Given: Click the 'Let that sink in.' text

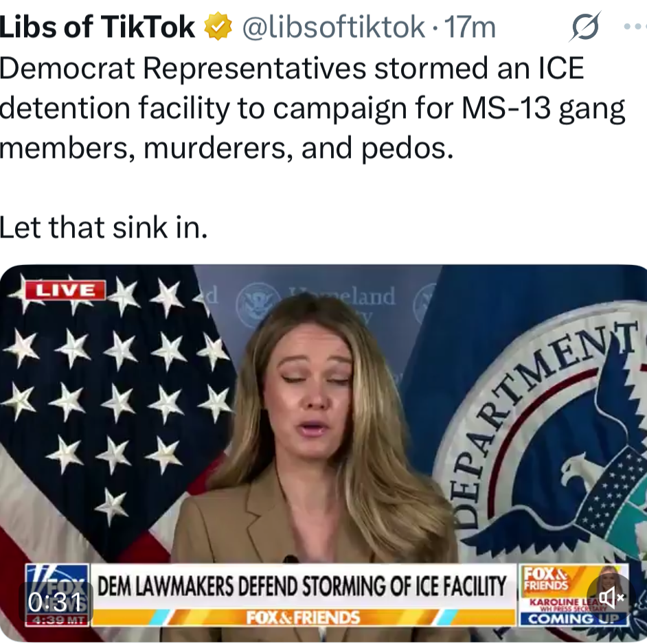Looking at the screenshot, I should pos(104,227).
